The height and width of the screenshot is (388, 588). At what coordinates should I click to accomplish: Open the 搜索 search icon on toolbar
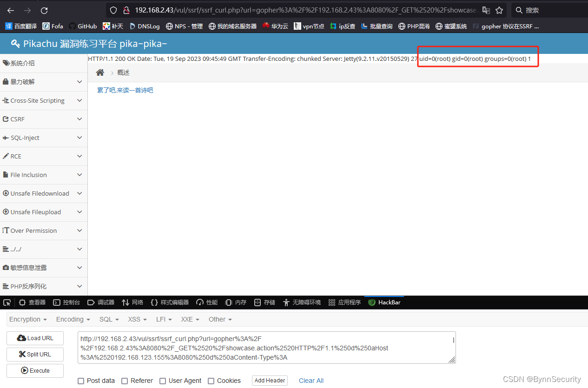tap(519, 10)
